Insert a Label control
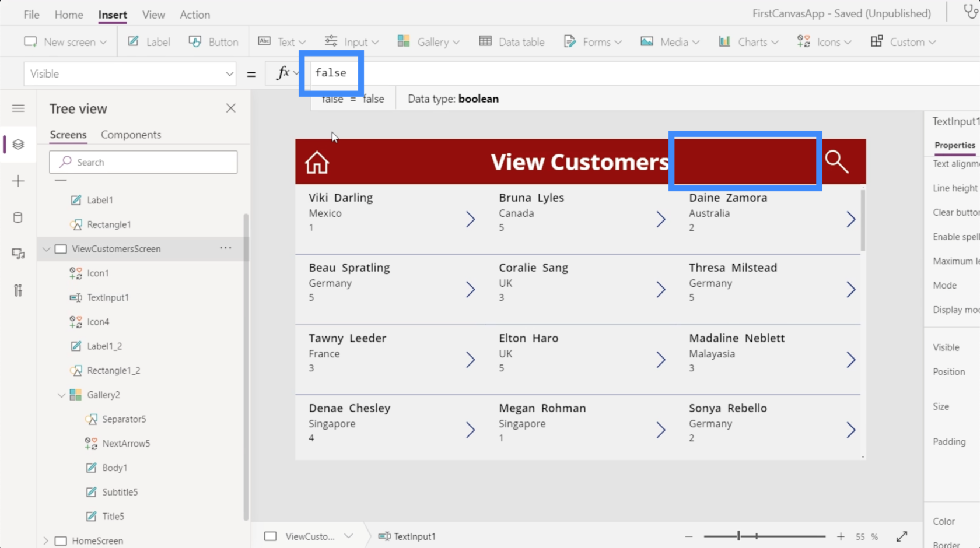Viewport: 980px width, 548px height. click(149, 42)
